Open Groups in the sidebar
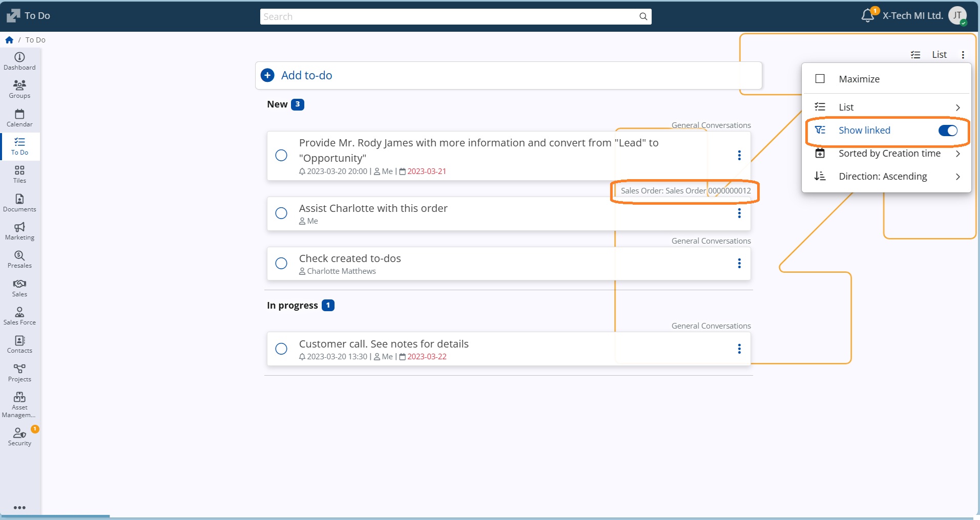 pyautogui.click(x=19, y=89)
